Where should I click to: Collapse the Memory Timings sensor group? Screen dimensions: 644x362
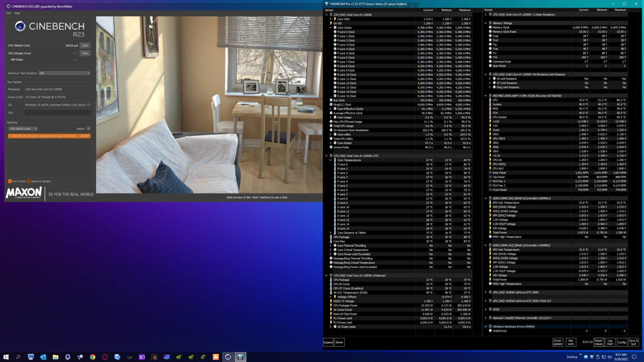coord(486,23)
